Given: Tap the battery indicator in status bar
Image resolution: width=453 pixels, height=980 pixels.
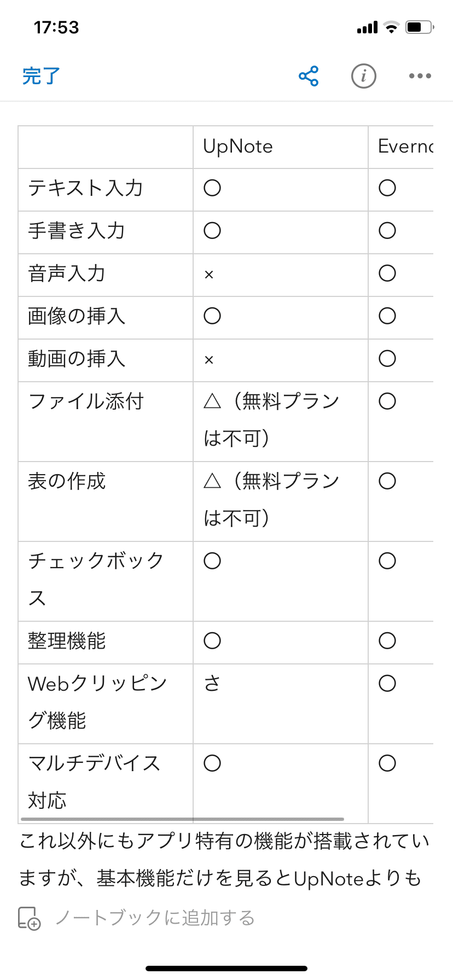Looking at the screenshot, I should click(420, 27).
